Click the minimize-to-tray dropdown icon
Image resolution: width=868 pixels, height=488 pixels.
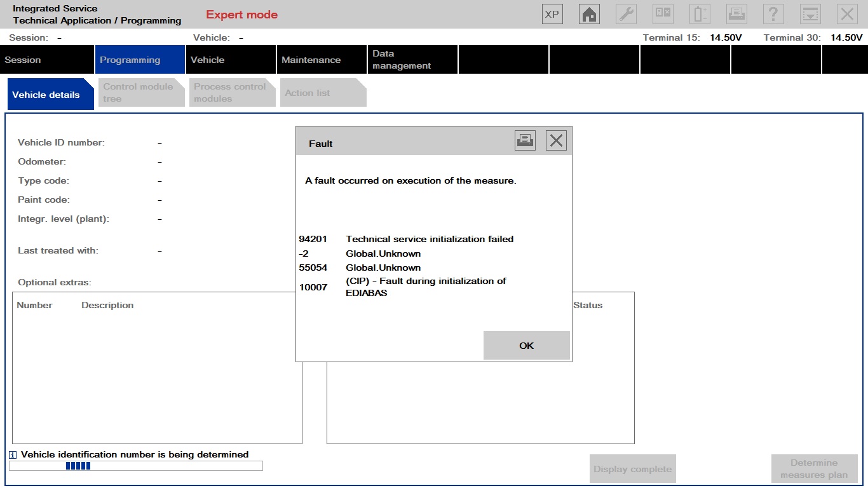click(810, 14)
